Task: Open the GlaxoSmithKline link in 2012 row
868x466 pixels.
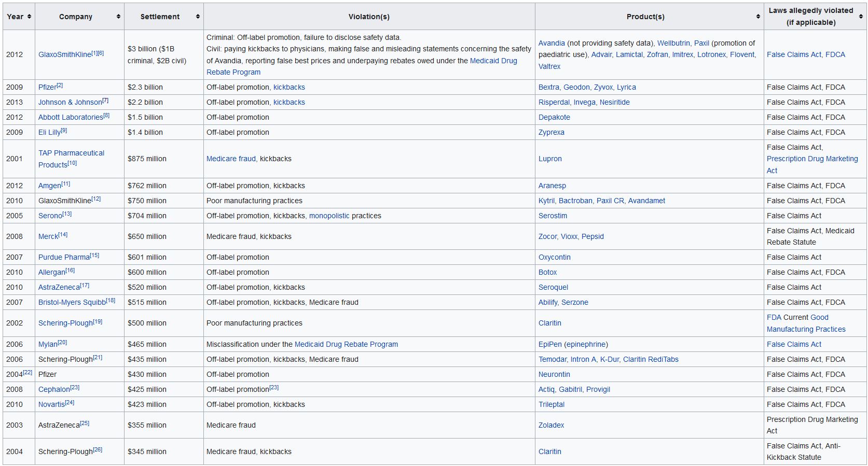Action: click(x=64, y=54)
